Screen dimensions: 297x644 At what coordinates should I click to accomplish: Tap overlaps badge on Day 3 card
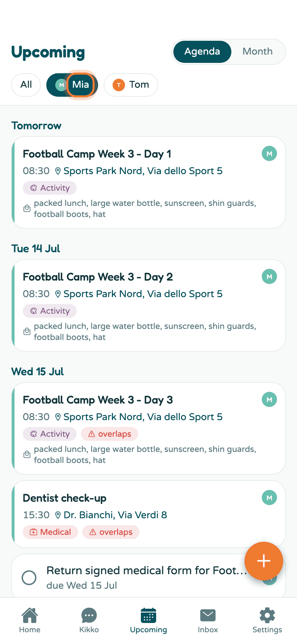(x=109, y=434)
